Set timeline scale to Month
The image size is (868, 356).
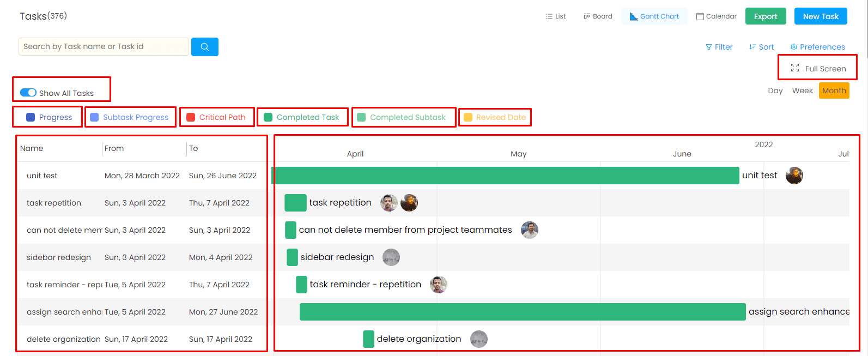834,90
